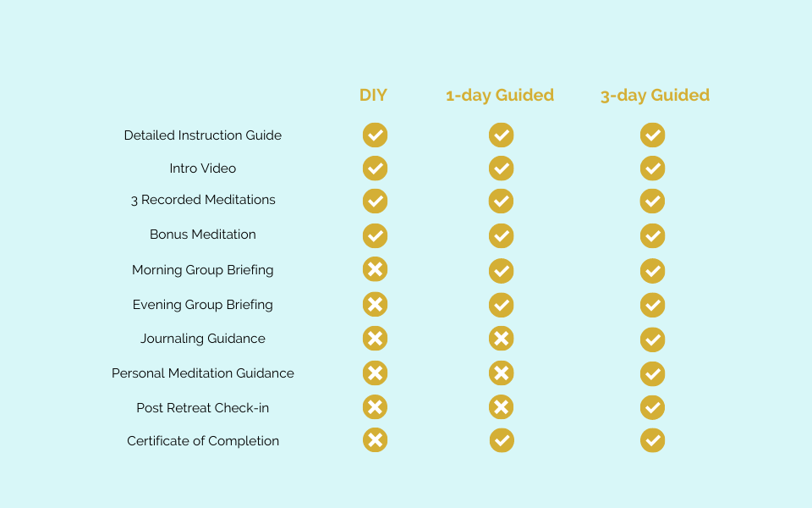The width and height of the screenshot is (812, 508).
Task: Click 1-day Guided checkmark for Evening Group Briefing
Action: tap(502, 305)
